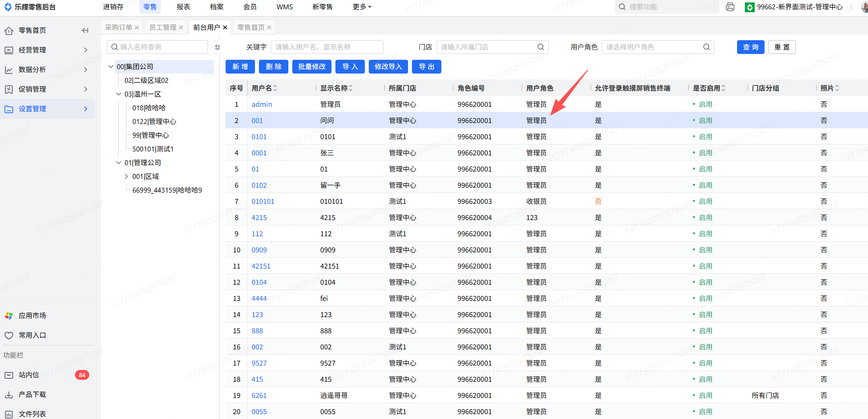Click the 关键字 input field
The height and width of the screenshot is (419, 868).
(327, 47)
